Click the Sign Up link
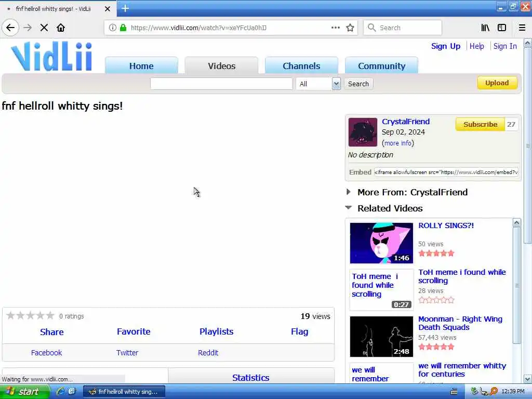 click(445, 46)
